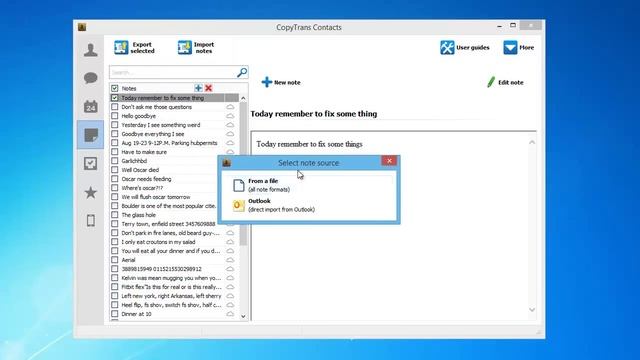Screen dimensions: 640x360
Task: Select the 'Garlichhbd' note
Action: (134, 161)
